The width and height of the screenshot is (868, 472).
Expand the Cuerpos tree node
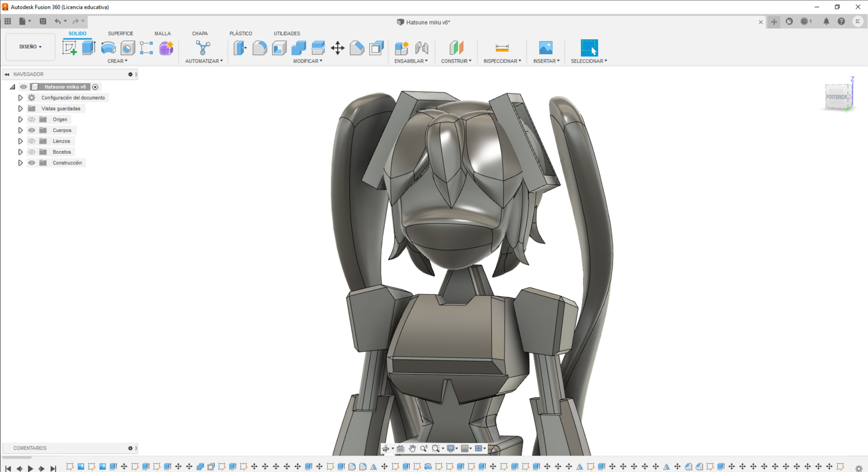pyautogui.click(x=20, y=130)
